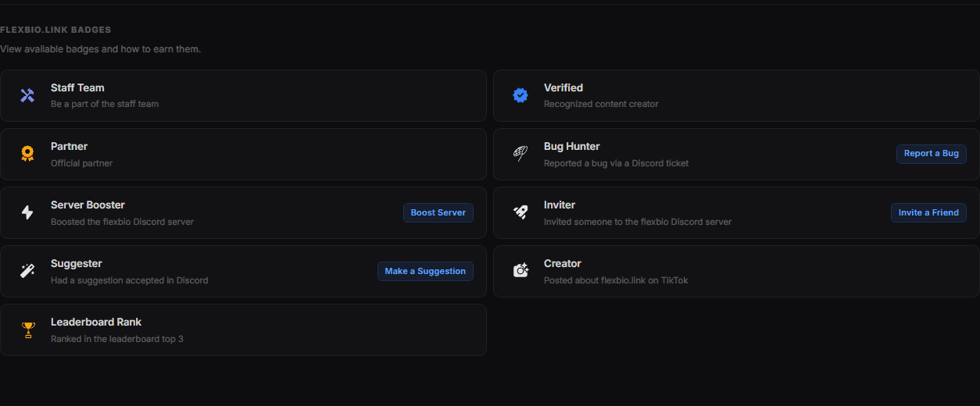
Task: Click the Partner orange ribbon badge icon
Action: click(27, 154)
